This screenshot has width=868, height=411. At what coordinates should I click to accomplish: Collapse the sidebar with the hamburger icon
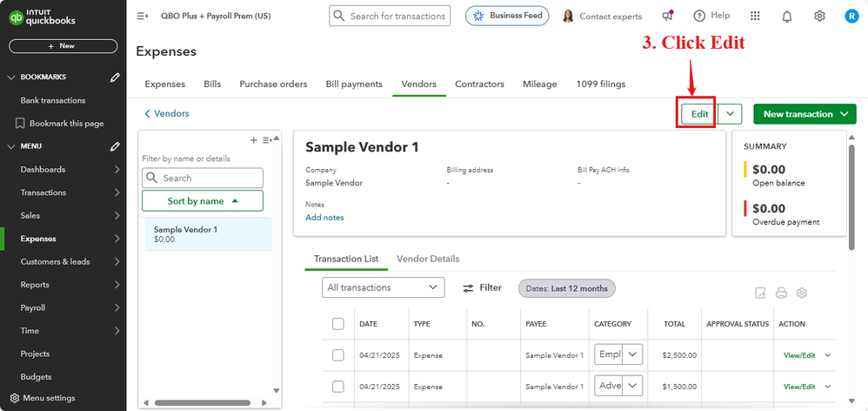tap(143, 16)
